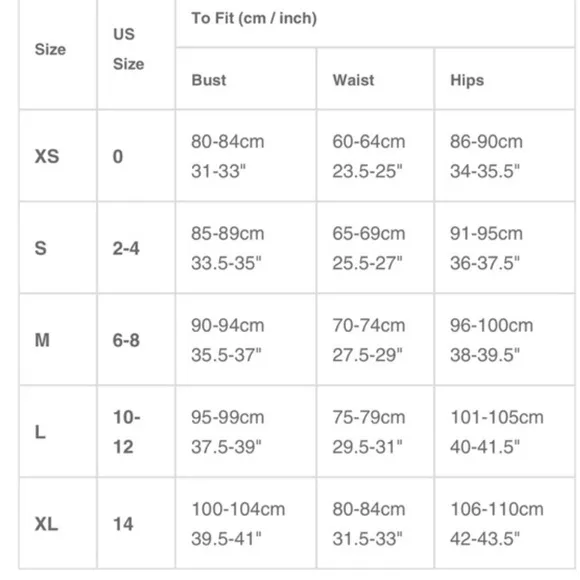Select the To Fit (cm / inch) header

[x=254, y=18]
